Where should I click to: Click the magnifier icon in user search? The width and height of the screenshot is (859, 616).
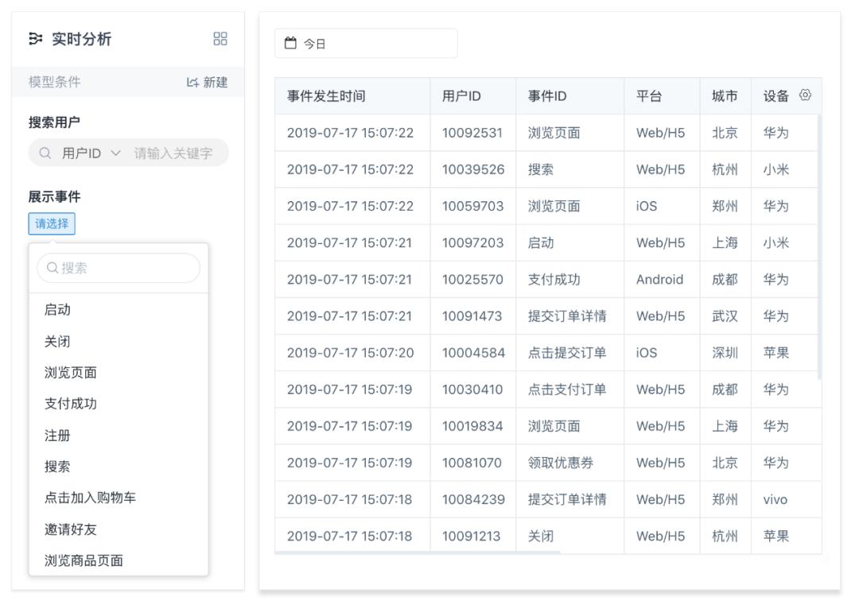coord(45,153)
